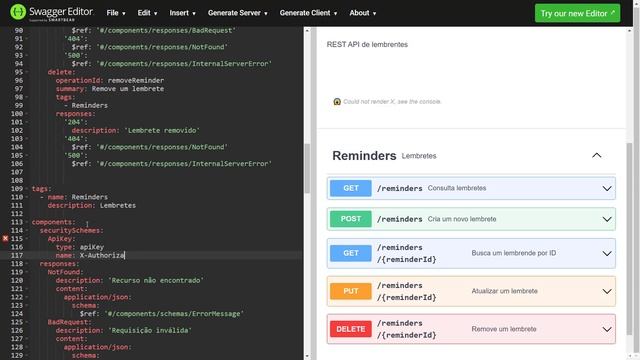Screen dimensions: 640x360
Task: Click the Reminders heading
Action: (364, 156)
